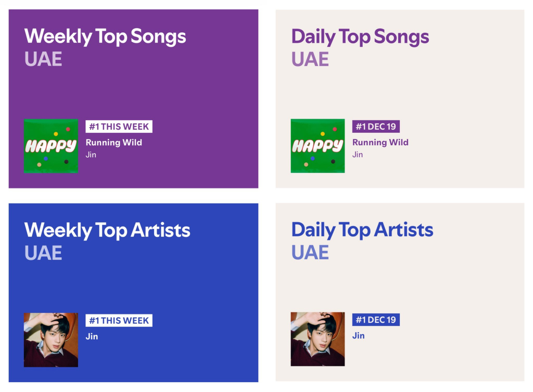Click Jin's photo in Weekly Top Artists
This screenshot has width=533, height=392.
pos(51,339)
